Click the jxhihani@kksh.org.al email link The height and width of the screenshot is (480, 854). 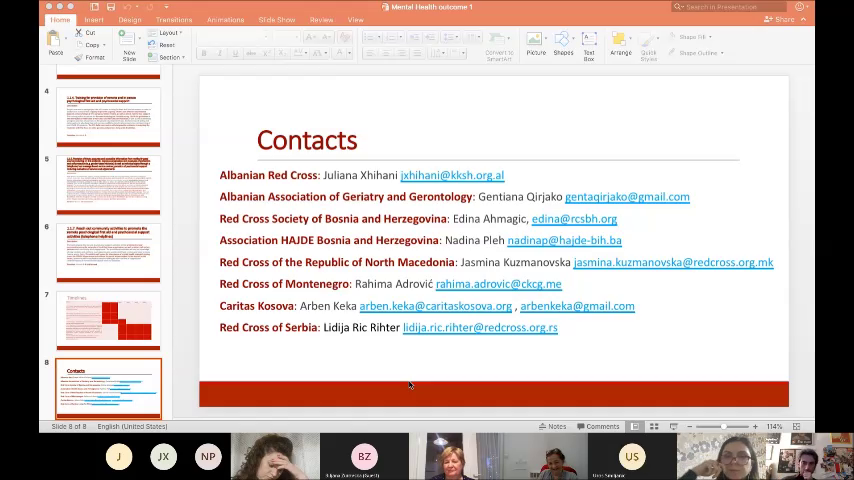point(452,175)
